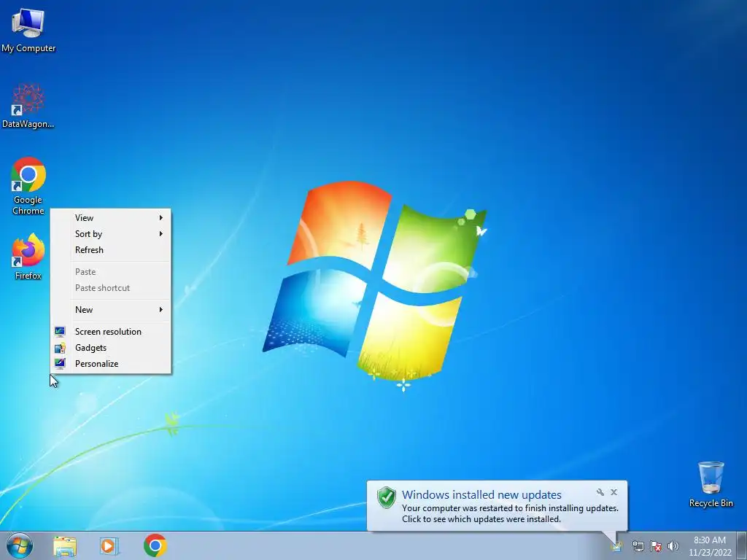
Task: Click the New submenu arrow
Action: click(161, 309)
